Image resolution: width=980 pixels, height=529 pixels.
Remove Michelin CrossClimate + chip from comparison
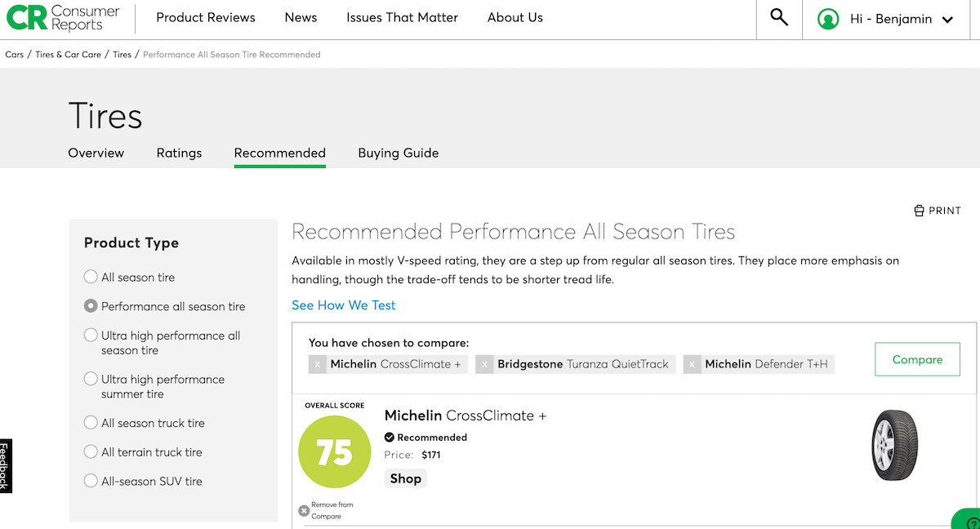tap(318, 364)
